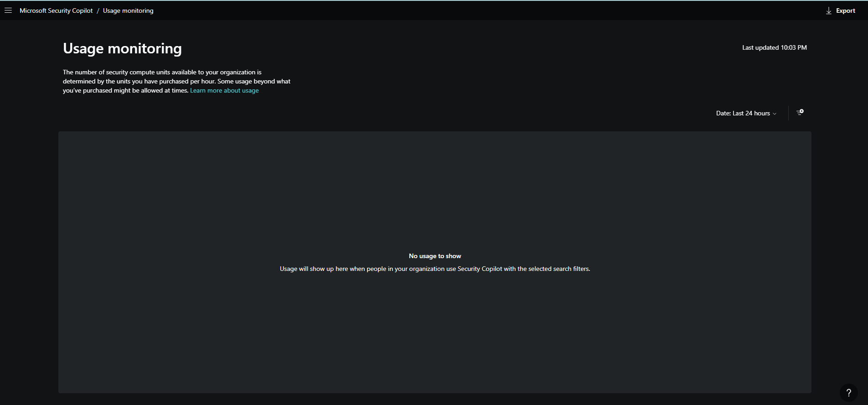Viewport: 868px width, 405px height.
Task: Open the help question mark button
Action: (x=848, y=392)
